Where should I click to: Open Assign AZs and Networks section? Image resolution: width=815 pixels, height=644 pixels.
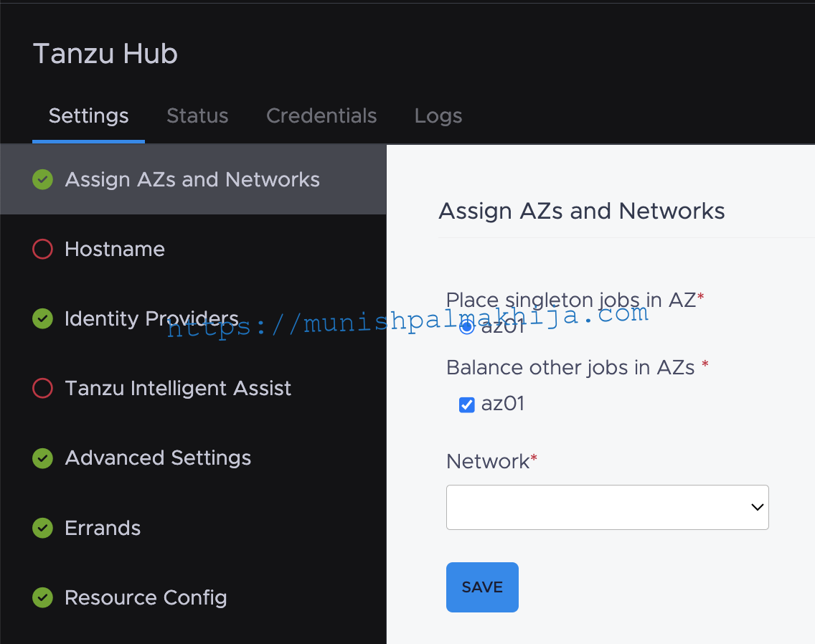[193, 179]
